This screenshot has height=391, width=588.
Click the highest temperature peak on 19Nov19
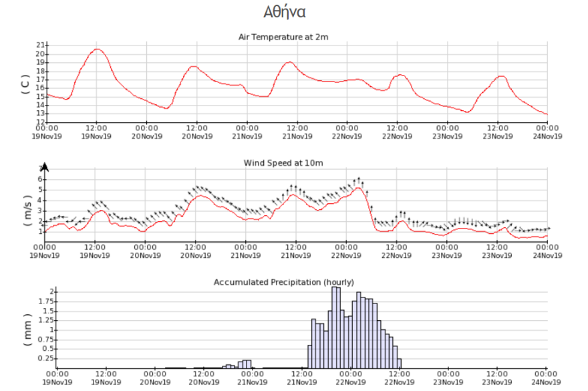coord(98,49)
